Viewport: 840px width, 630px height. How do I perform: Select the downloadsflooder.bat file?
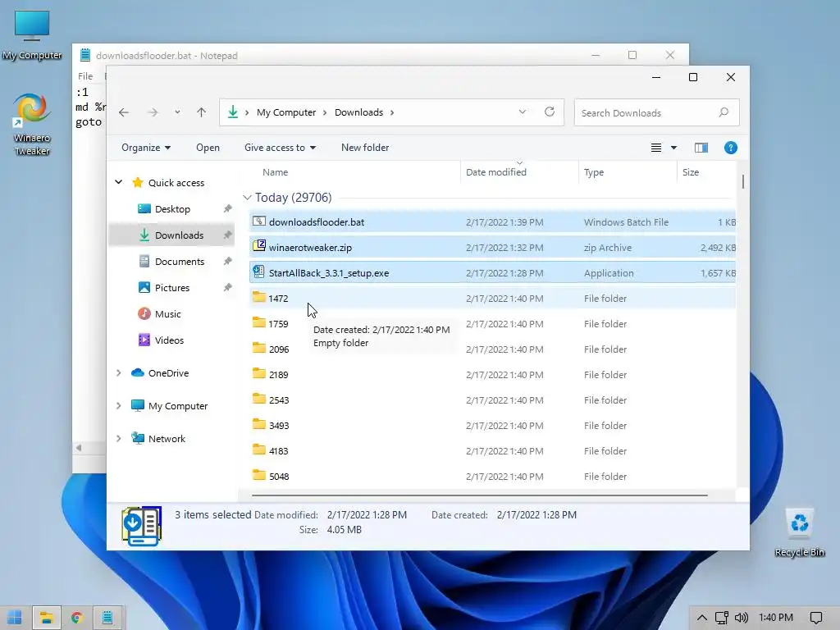492,221
